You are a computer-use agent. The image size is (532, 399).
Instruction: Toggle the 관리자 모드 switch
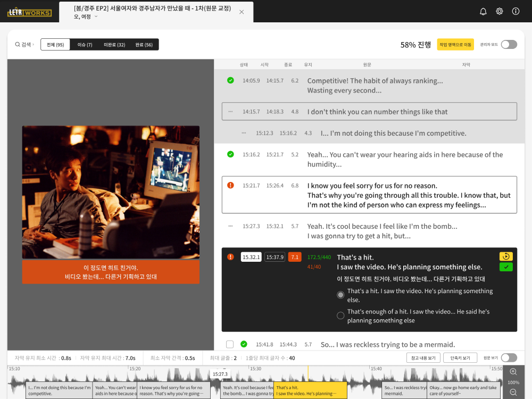pyautogui.click(x=509, y=45)
